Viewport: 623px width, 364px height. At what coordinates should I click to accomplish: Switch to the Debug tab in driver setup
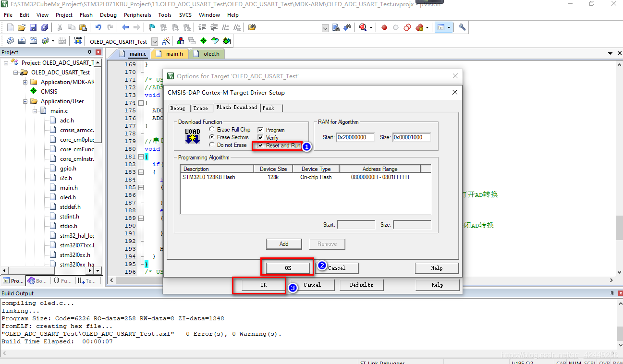(x=178, y=108)
